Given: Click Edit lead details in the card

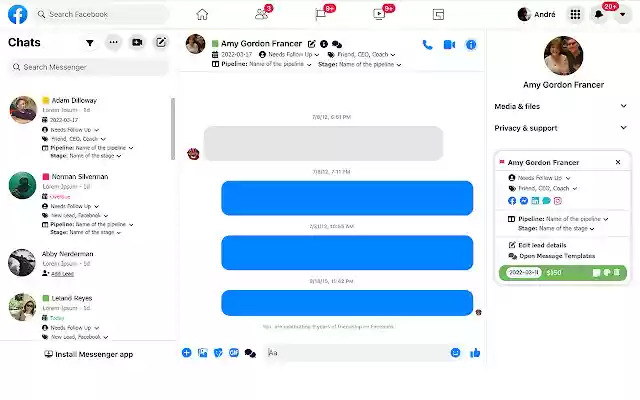Looking at the screenshot, I should point(538,245).
